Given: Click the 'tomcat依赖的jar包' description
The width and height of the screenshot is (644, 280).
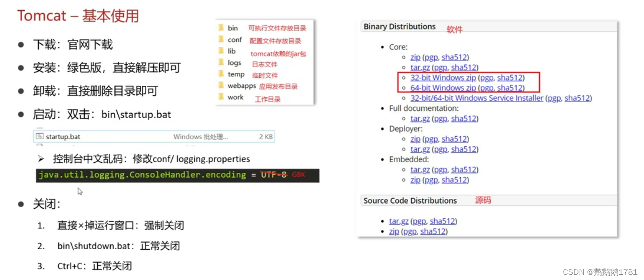Looking at the screenshot, I should coord(278,54).
